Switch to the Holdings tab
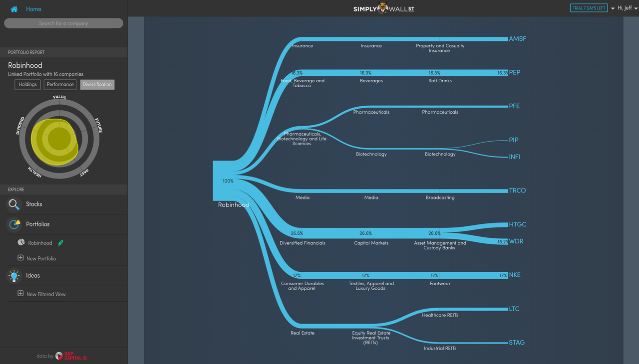 28,85
